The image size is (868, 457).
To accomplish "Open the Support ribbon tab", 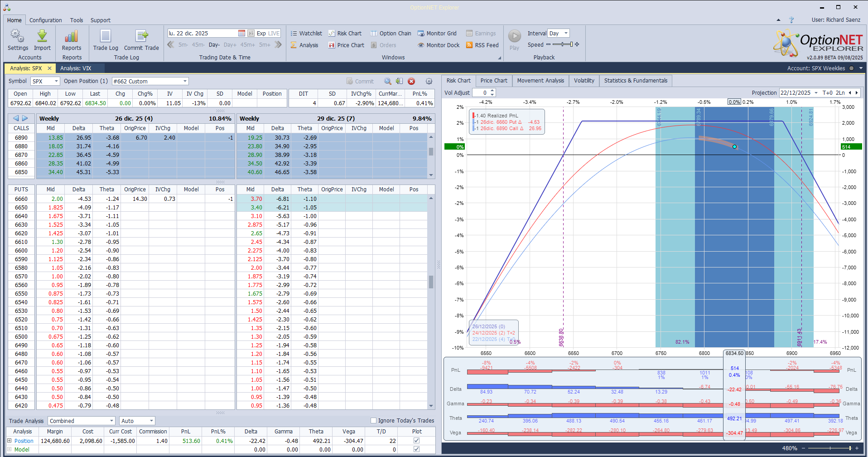I will coord(100,20).
